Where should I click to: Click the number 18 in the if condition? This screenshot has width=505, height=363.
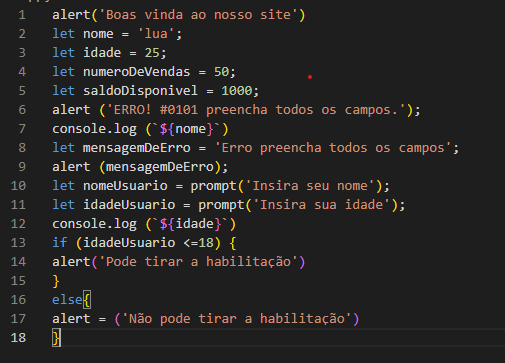click(206, 243)
